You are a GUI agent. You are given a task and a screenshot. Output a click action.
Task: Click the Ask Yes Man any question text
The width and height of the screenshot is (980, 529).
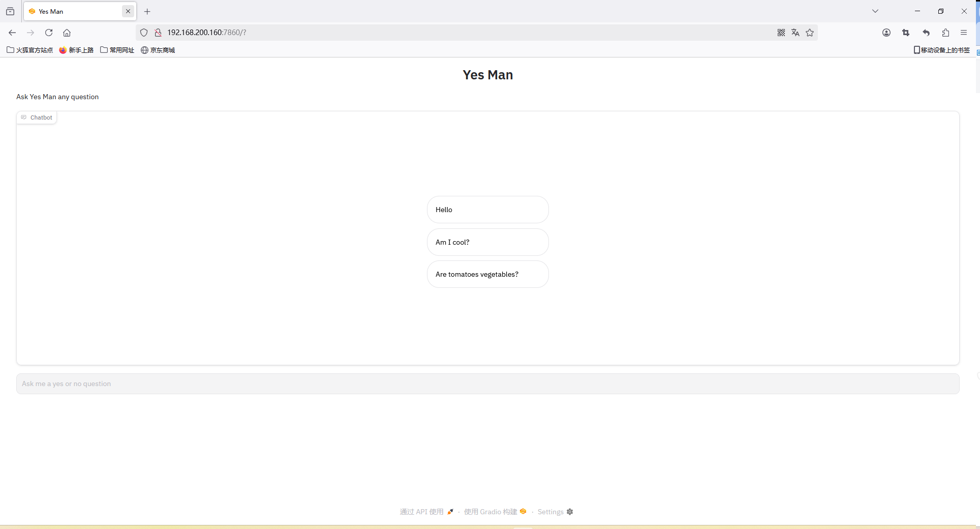(x=57, y=97)
